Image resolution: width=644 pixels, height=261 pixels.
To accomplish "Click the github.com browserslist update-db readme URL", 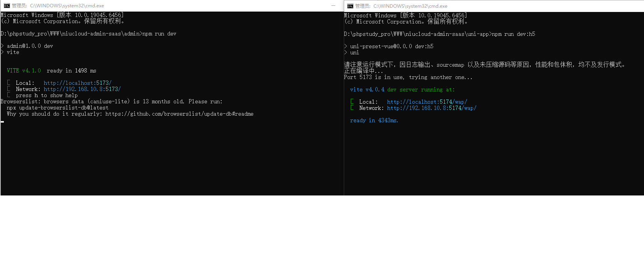I will (179, 114).
